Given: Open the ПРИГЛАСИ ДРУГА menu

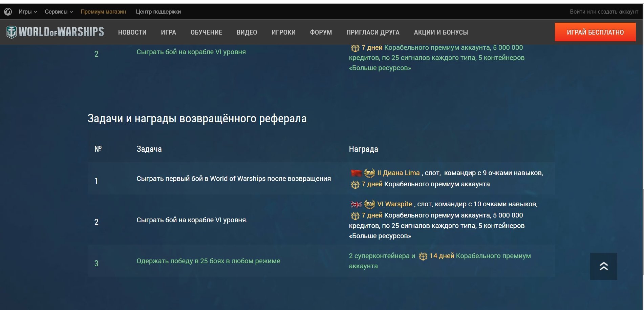Looking at the screenshot, I should 373,32.
